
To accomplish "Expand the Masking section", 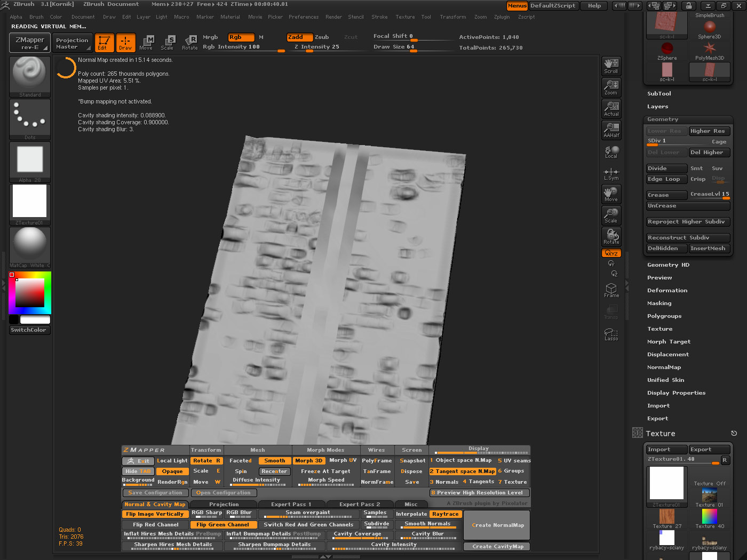I will click(659, 303).
